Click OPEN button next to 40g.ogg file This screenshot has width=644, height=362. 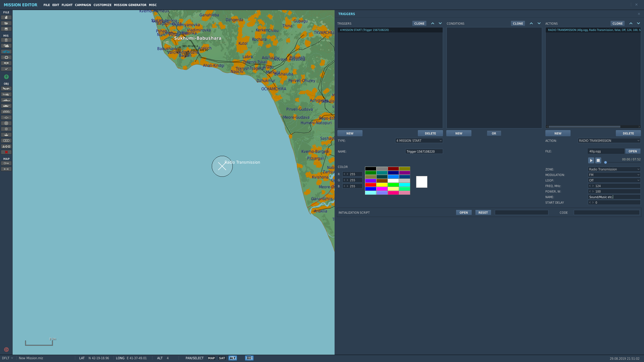(633, 151)
